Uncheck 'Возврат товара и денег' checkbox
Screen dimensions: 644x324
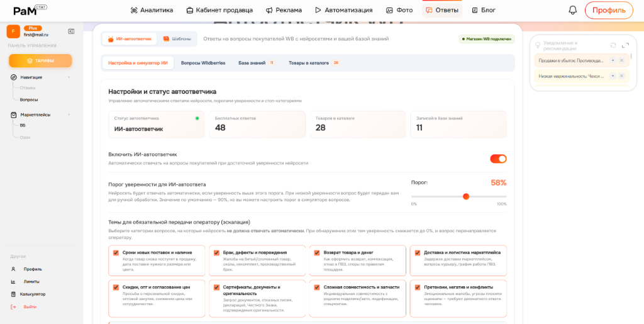pyautogui.click(x=317, y=253)
